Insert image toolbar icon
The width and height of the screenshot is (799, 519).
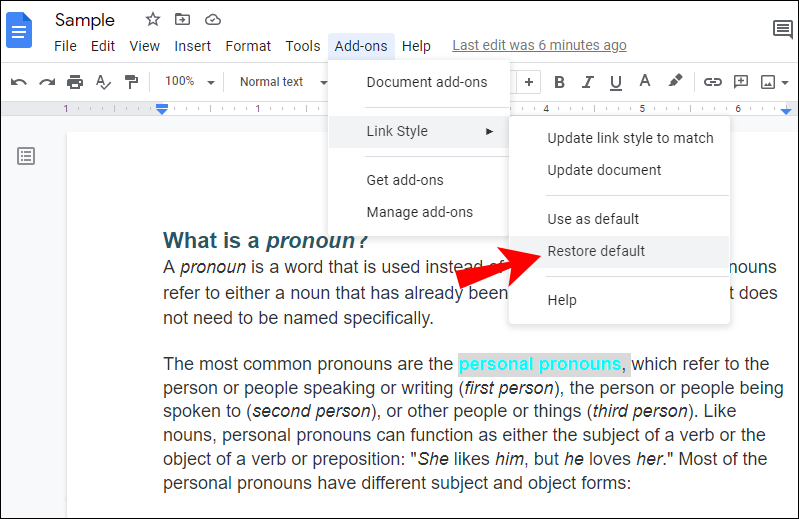coord(768,82)
